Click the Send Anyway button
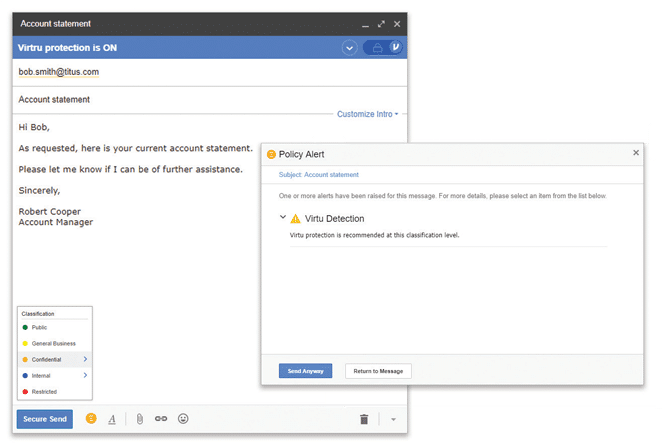Viewport: 663px width, 445px height. (x=305, y=371)
